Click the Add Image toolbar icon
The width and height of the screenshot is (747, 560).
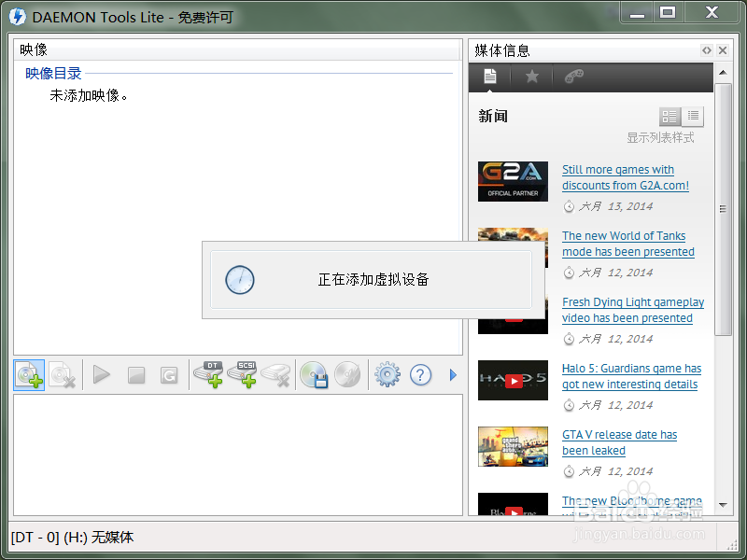pyautogui.click(x=29, y=375)
